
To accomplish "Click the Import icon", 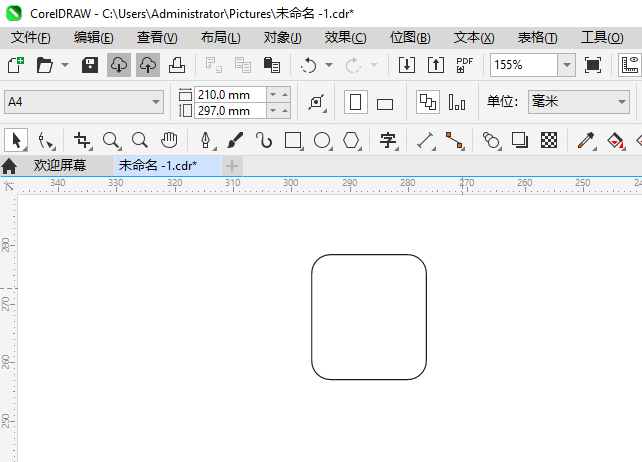I will point(407,65).
